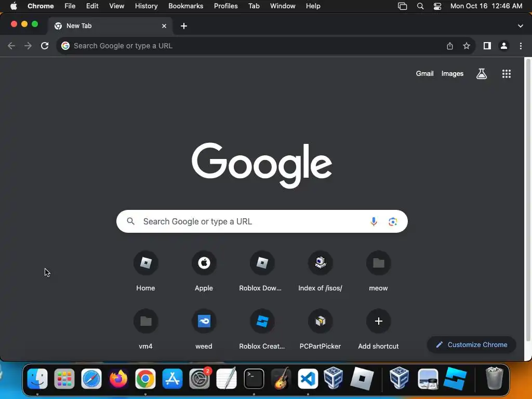Open the Bookmarks menu
Viewport: 532px width, 399px height.
[185, 6]
